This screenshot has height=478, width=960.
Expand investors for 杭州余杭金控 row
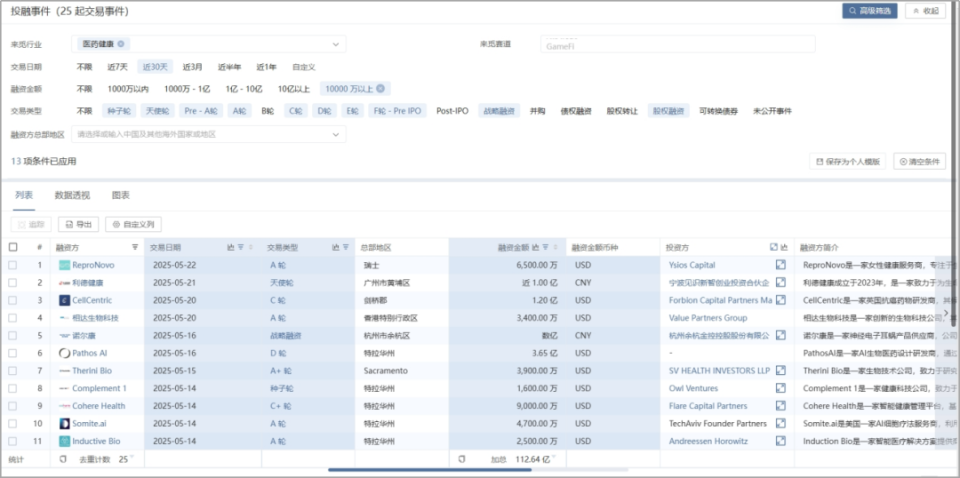[781, 335]
